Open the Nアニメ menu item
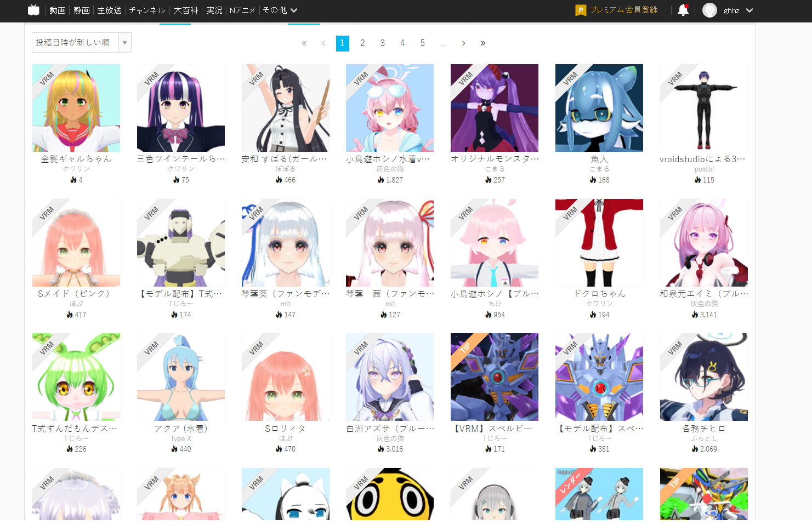The height and width of the screenshot is (525, 812). 242,10
